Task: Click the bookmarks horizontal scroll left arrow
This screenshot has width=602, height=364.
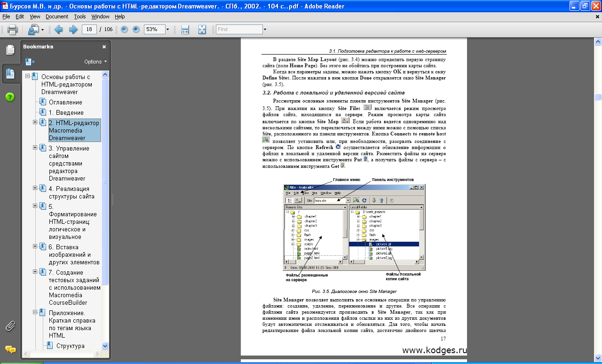Action: [x=26, y=353]
